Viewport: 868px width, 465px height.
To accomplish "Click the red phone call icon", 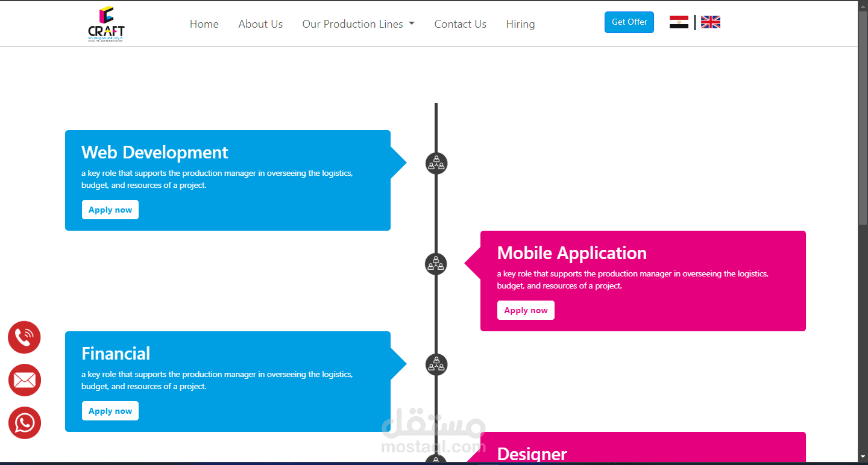I will (x=24, y=337).
